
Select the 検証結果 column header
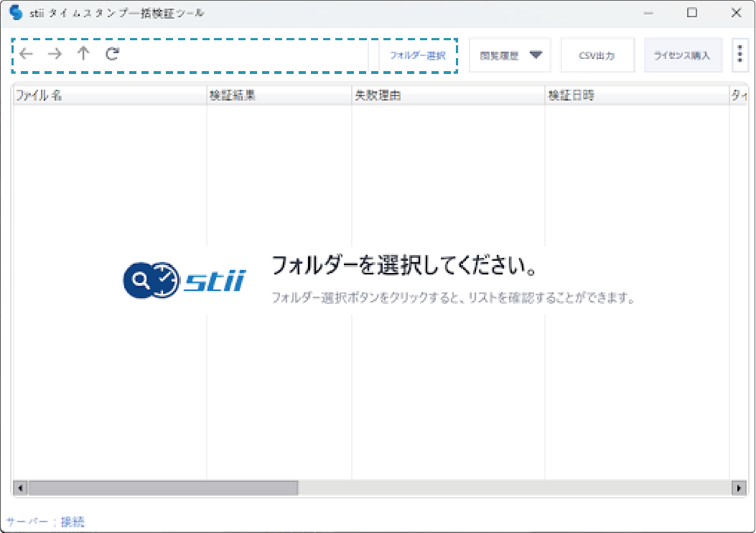tap(279, 96)
